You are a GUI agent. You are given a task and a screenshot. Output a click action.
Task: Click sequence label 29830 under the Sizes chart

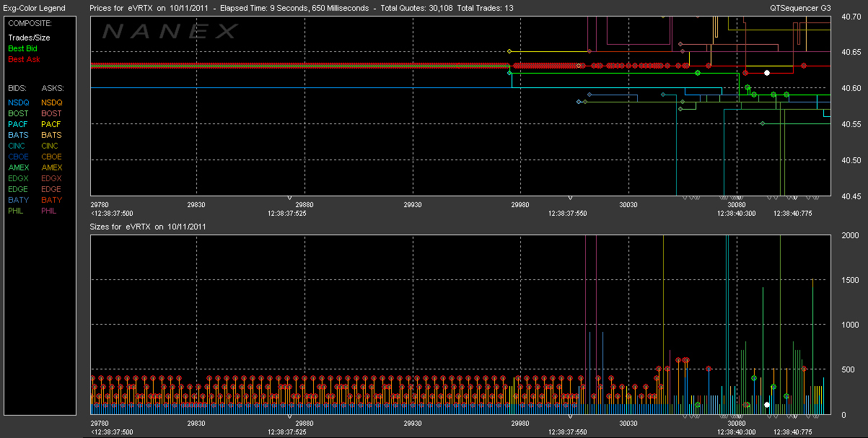pos(196,424)
